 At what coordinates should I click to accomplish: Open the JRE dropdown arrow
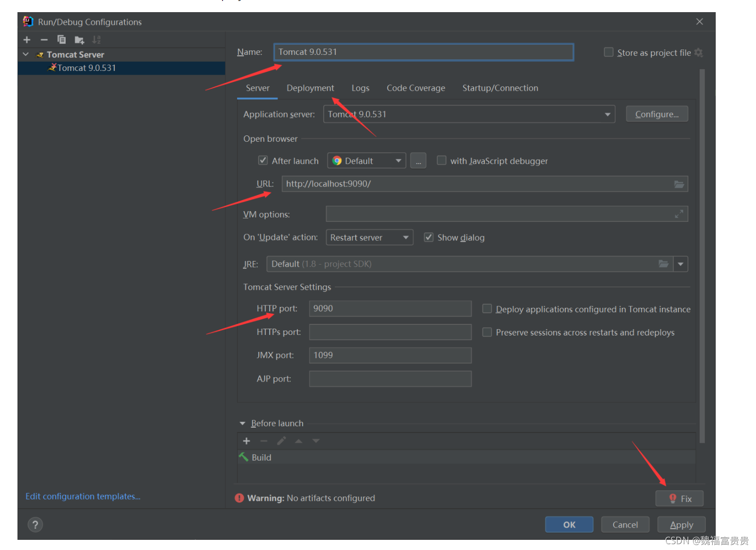pos(681,264)
